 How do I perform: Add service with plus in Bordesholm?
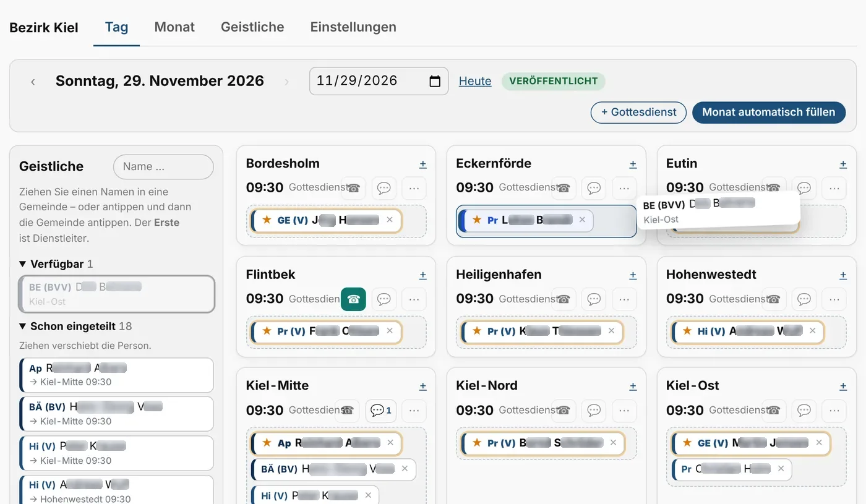[423, 164]
